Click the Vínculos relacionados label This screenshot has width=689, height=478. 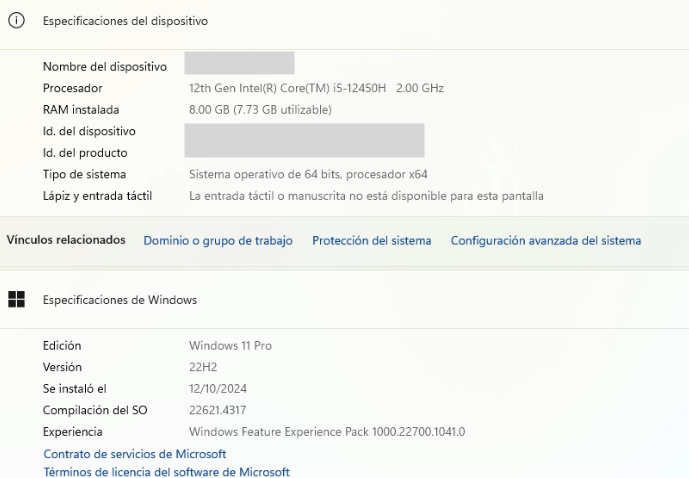click(x=66, y=240)
